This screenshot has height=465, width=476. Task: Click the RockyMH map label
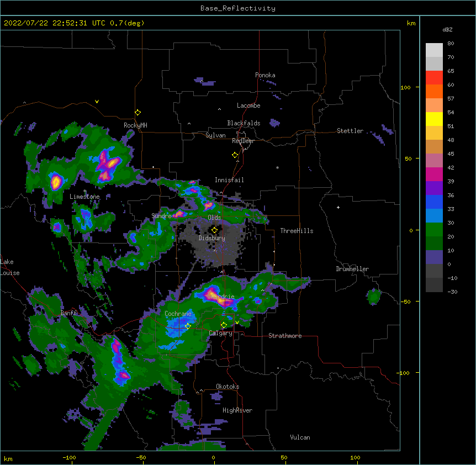point(135,125)
